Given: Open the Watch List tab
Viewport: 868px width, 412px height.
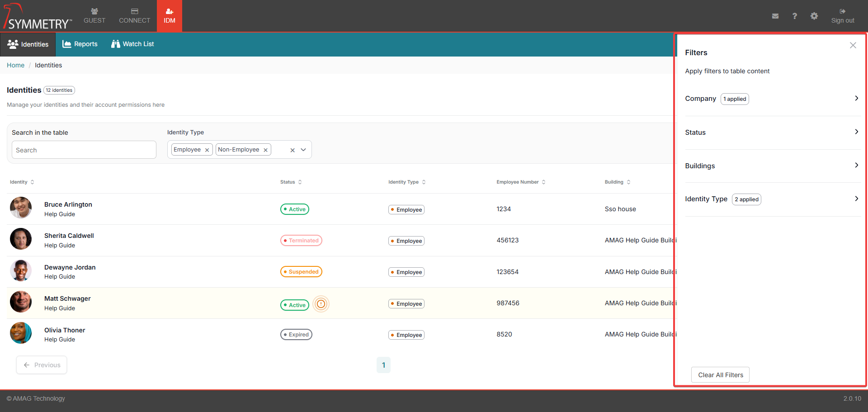Looking at the screenshot, I should coord(132,44).
